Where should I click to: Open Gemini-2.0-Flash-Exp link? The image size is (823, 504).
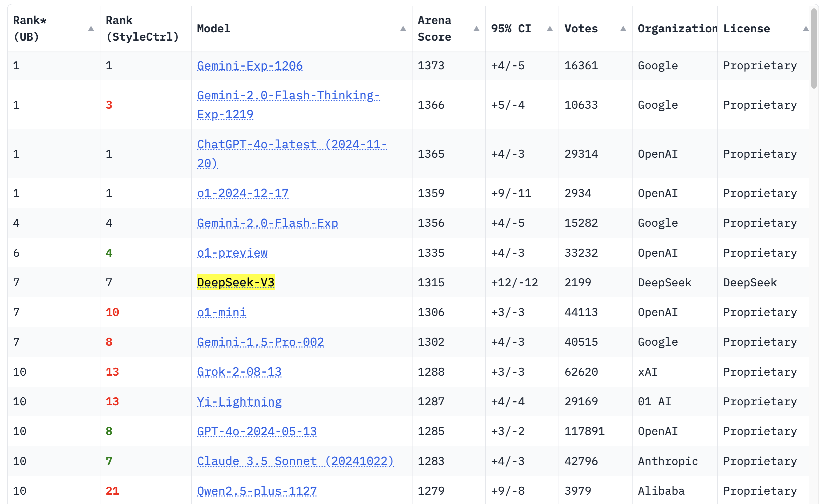(x=267, y=223)
